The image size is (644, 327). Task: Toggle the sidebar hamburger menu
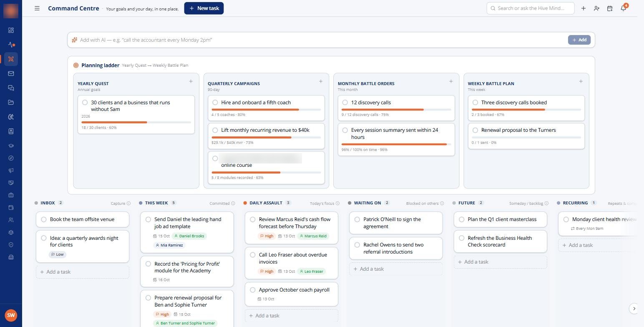point(37,8)
